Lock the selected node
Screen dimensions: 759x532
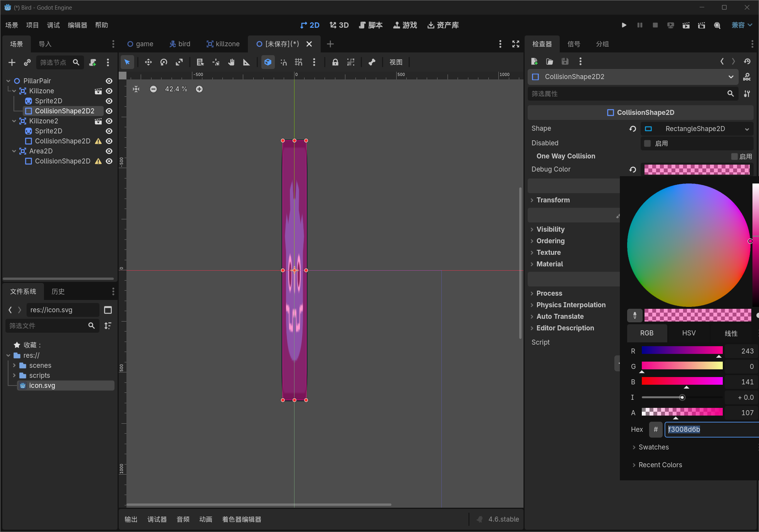[335, 62]
